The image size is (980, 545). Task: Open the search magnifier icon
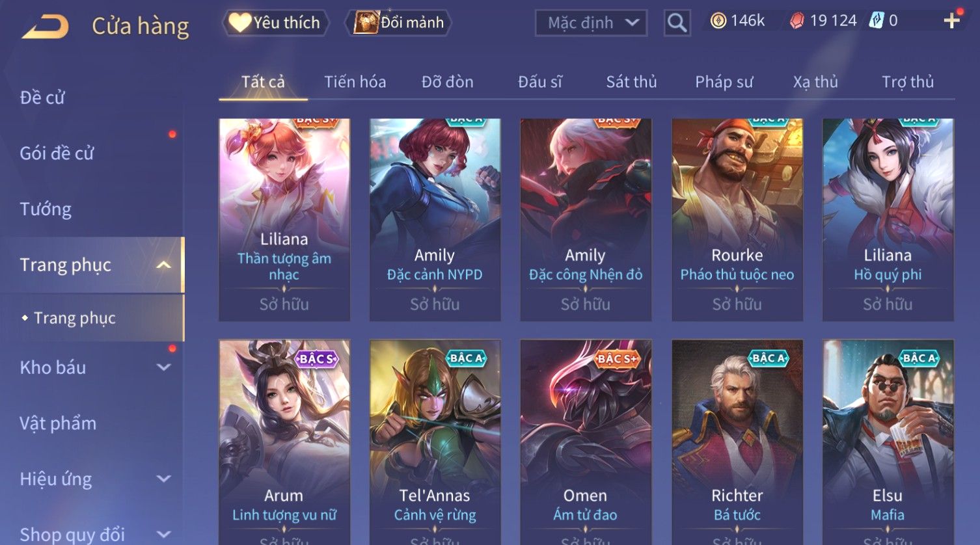click(677, 23)
